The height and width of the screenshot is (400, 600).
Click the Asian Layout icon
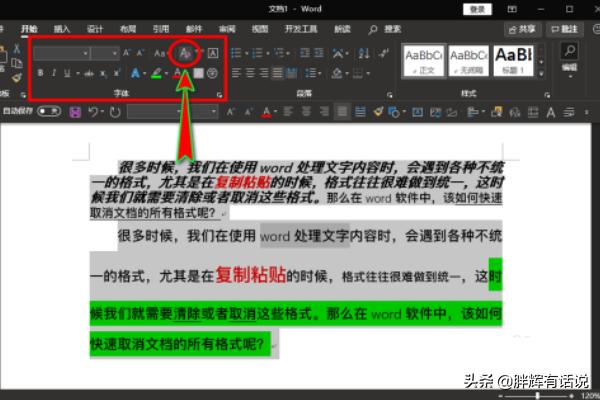click(338, 53)
